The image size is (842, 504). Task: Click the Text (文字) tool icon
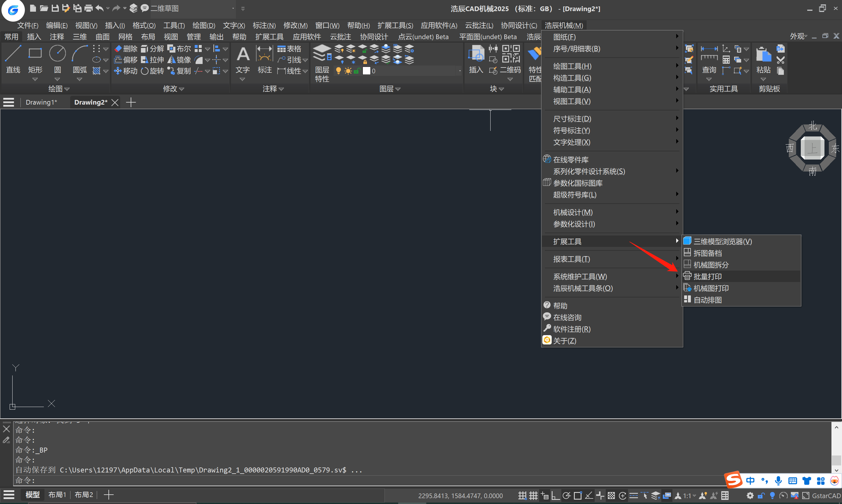point(243,54)
